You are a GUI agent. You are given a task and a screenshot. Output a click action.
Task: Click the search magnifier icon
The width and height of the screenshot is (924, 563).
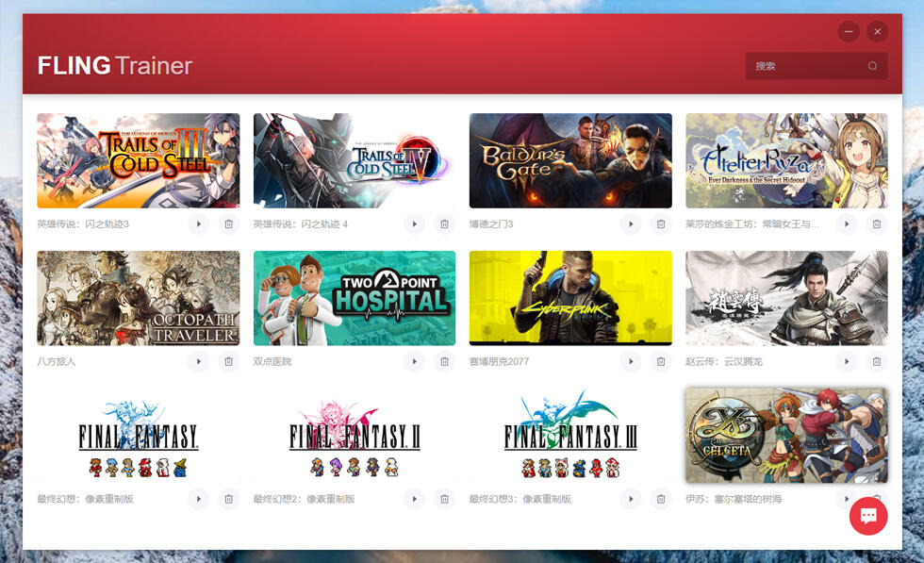coord(872,66)
